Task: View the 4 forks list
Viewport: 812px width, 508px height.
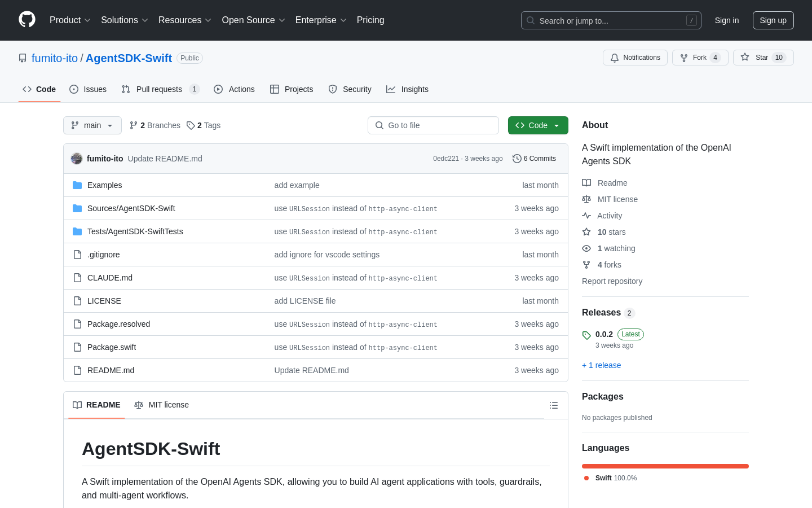Action: (x=602, y=265)
